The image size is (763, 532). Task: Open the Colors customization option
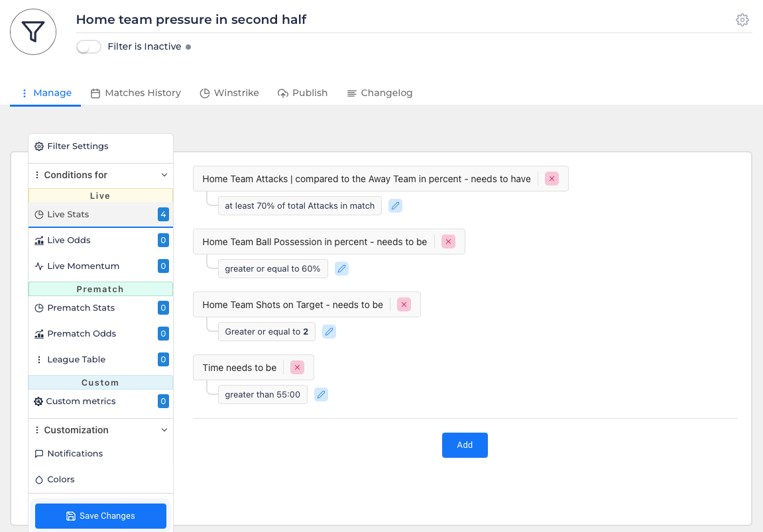tap(61, 479)
